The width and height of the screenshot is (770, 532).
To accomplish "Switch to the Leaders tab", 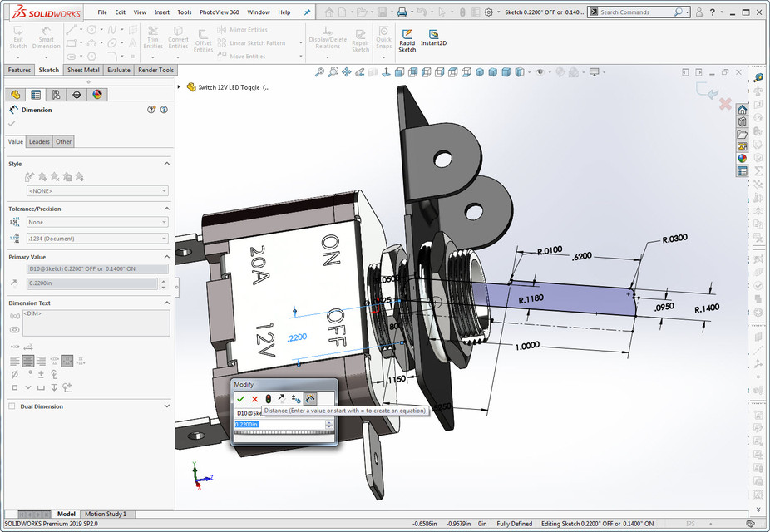I will [x=38, y=141].
